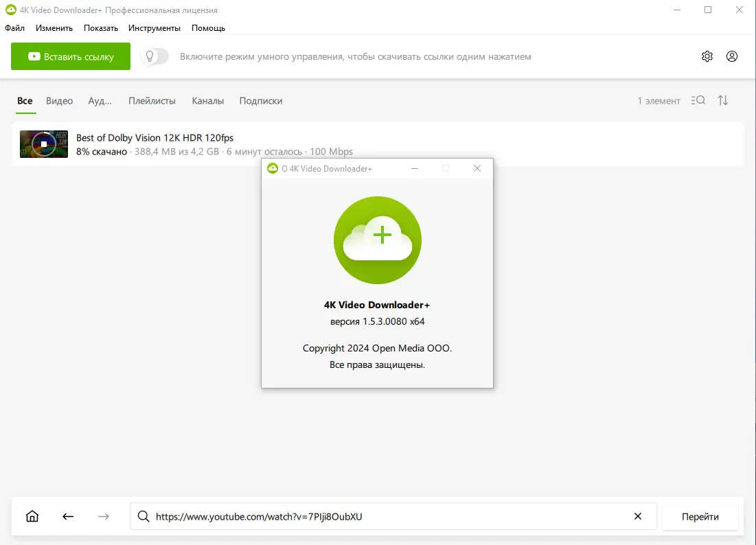Switch to the Ауд... tab
756x545 pixels.
pyautogui.click(x=100, y=101)
